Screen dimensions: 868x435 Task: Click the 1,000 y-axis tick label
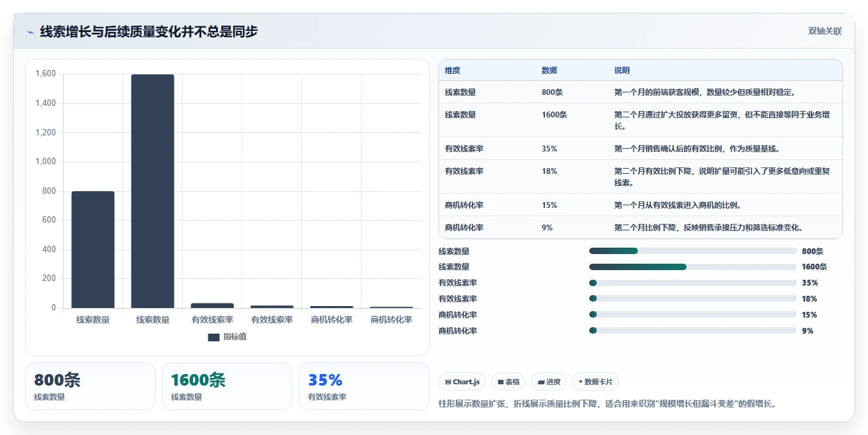point(46,162)
